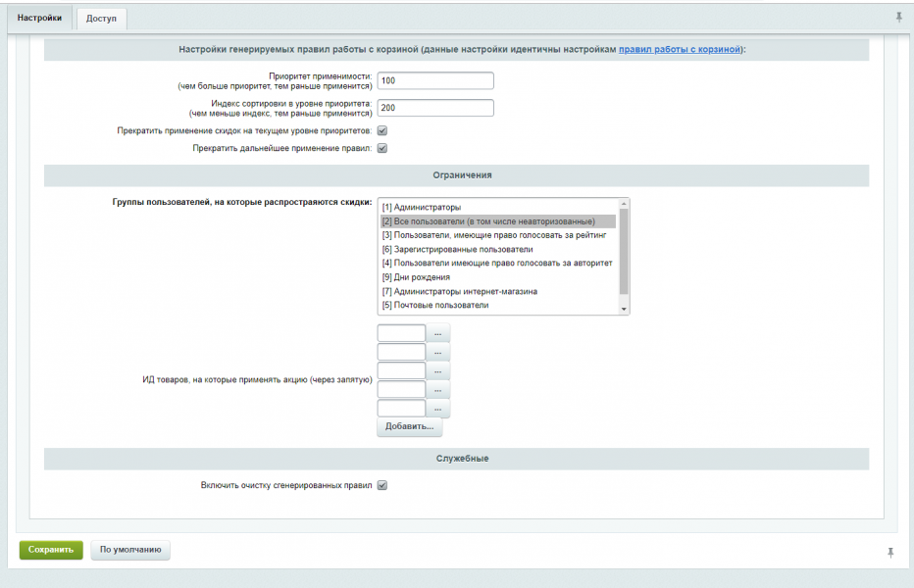Click the 'Приоритет применимости' input field
Image resolution: width=914 pixels, height=588 pixels.
434,80
